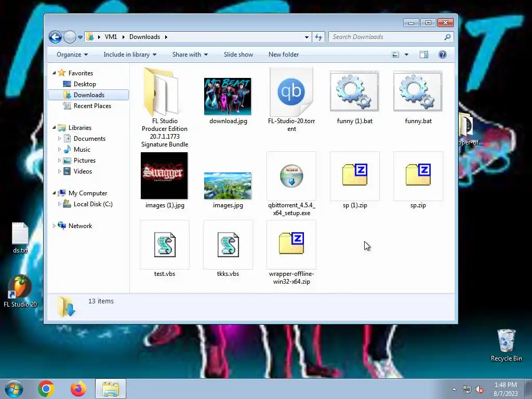532x399 pixels.
Task: Select Downloads in the navigation pane
Action: pyautogui.click(x=88, y=95)
